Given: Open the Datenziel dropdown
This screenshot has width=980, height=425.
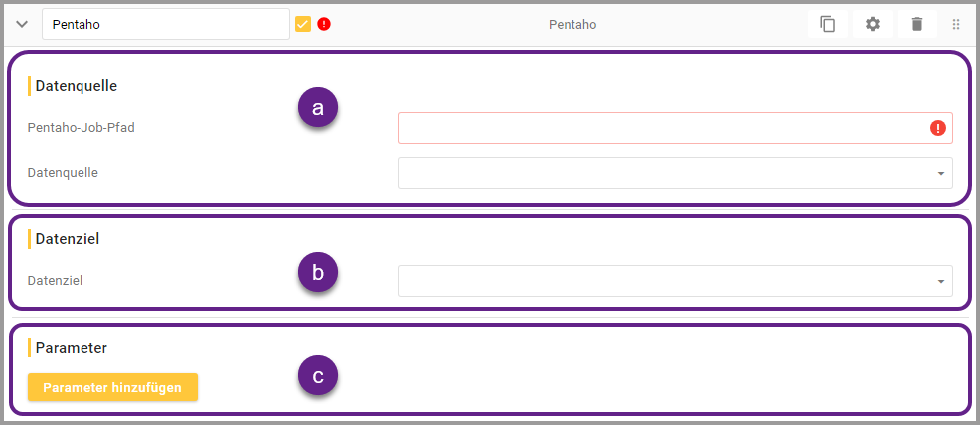Looking at the screenshot, I should click(675, 281).
